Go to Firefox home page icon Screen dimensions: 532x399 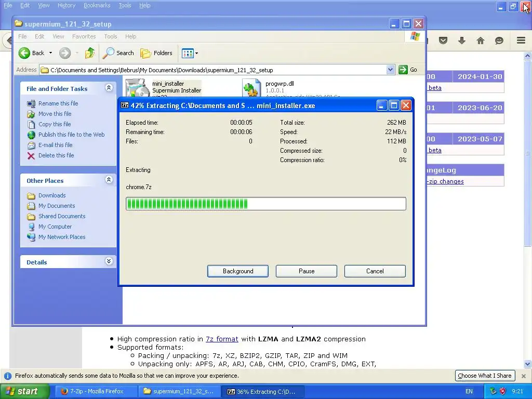point(481,41)
